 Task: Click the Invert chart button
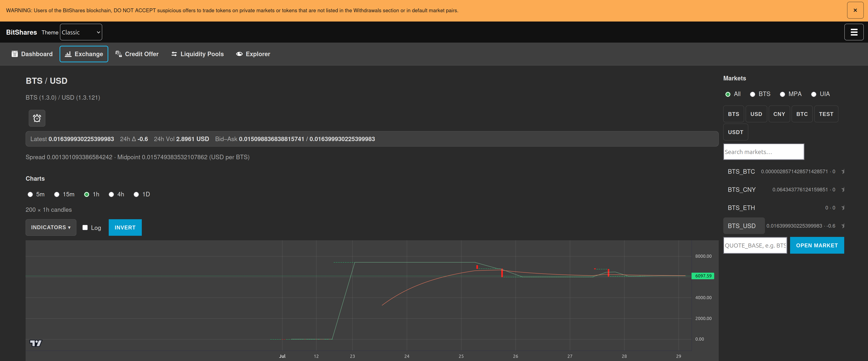pyautogui.click(x=125, y=228)
